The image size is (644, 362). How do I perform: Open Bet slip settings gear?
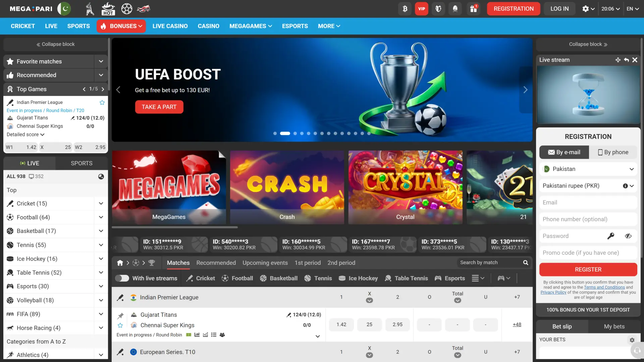(632, 340)
